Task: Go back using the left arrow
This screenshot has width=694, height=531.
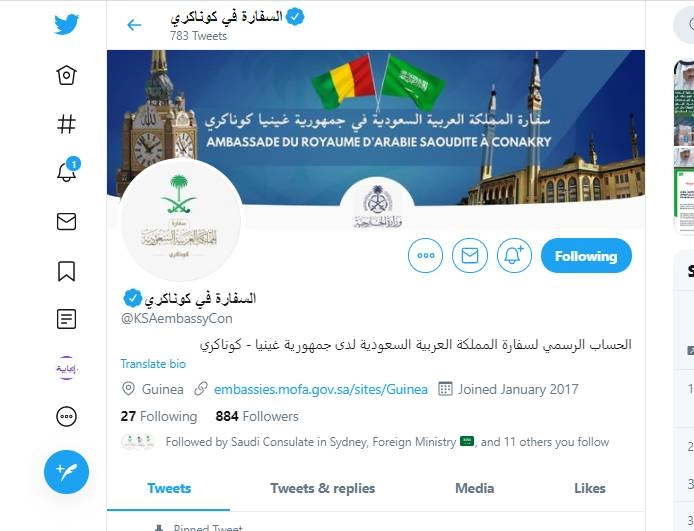Action: pos(134,25)
